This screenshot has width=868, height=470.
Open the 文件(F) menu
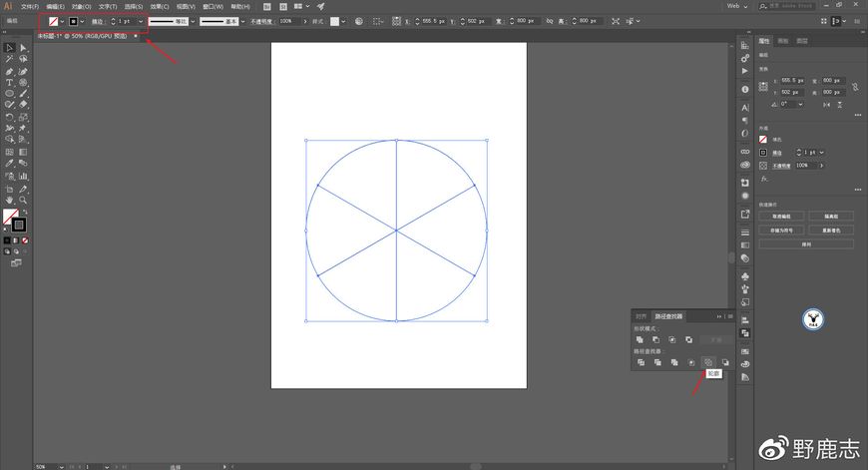pos(29,6)
